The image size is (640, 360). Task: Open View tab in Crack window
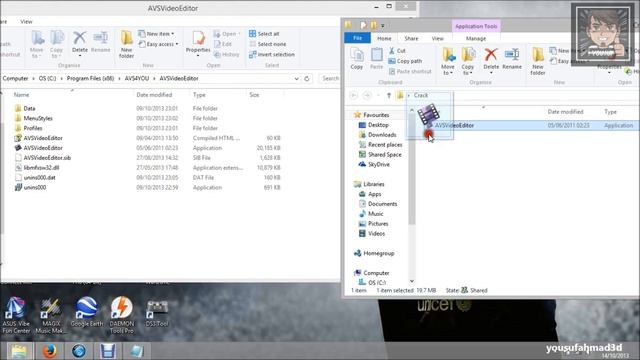[438, 38]
